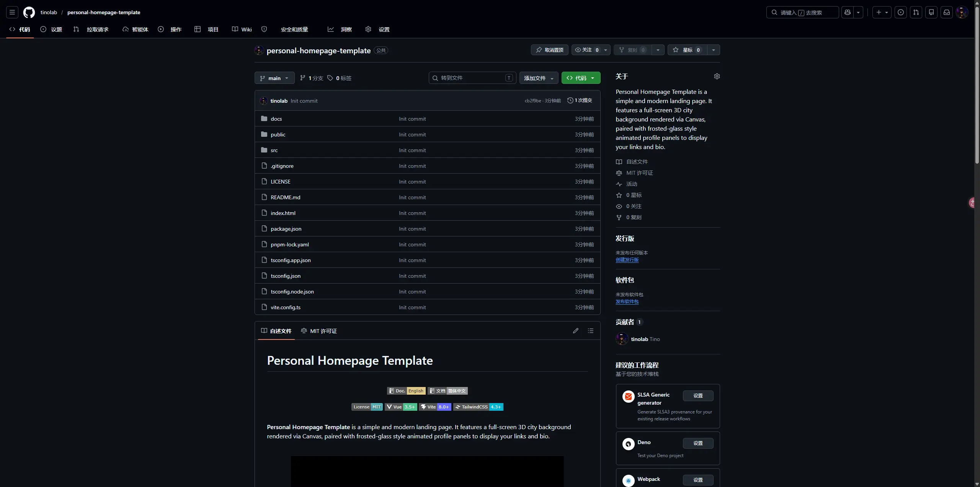The height and width of the screenshot is (487, 980).
Task: Toggle 星标 star button
Action: coord(688,50)
